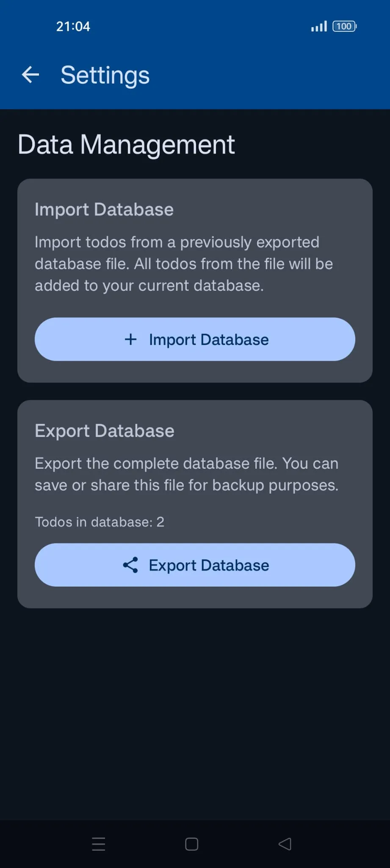Tap the Data Management section heading

click(x=126, y=144)
